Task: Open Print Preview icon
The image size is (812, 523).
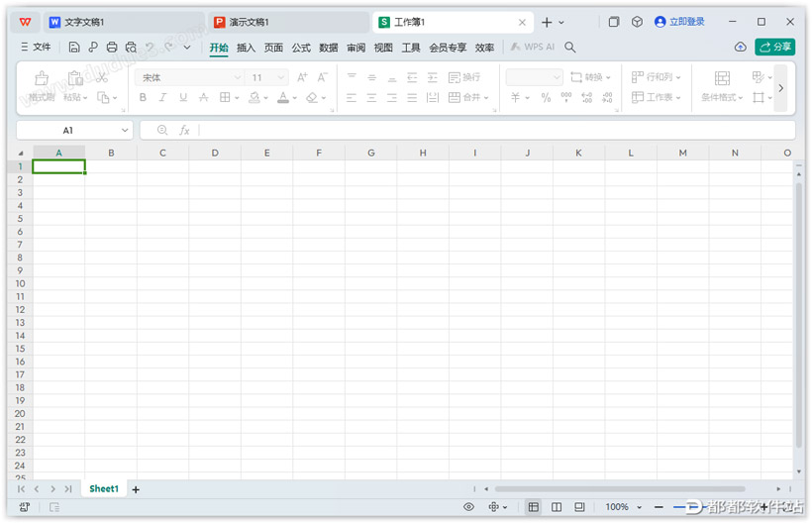Action: (x=131, y=48)
